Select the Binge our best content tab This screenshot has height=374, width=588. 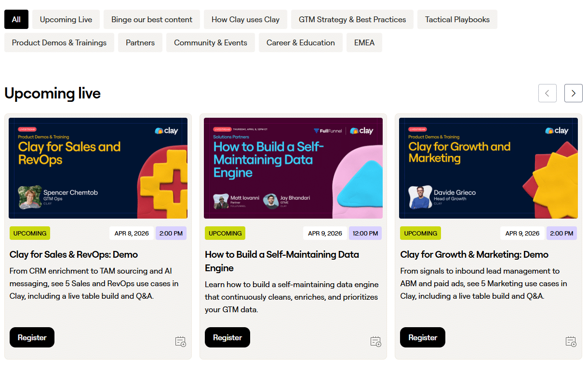[151, 19]
